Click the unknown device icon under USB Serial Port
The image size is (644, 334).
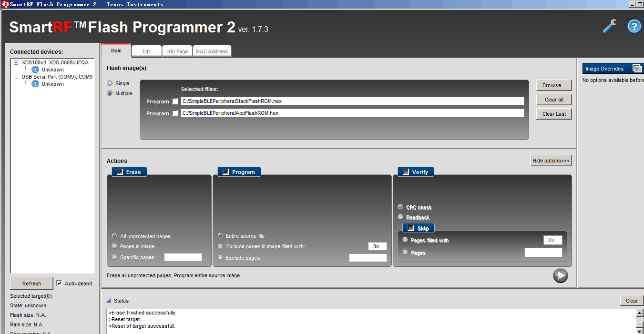coord(35,84)
